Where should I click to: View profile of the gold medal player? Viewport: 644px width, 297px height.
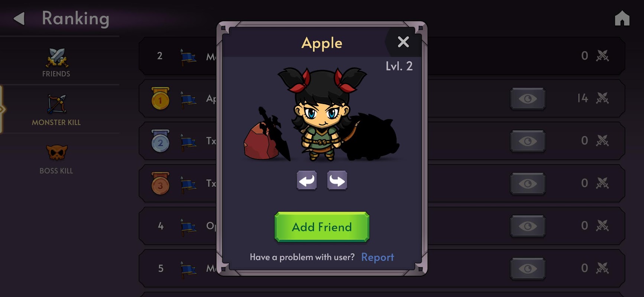[x=528, y=99]
